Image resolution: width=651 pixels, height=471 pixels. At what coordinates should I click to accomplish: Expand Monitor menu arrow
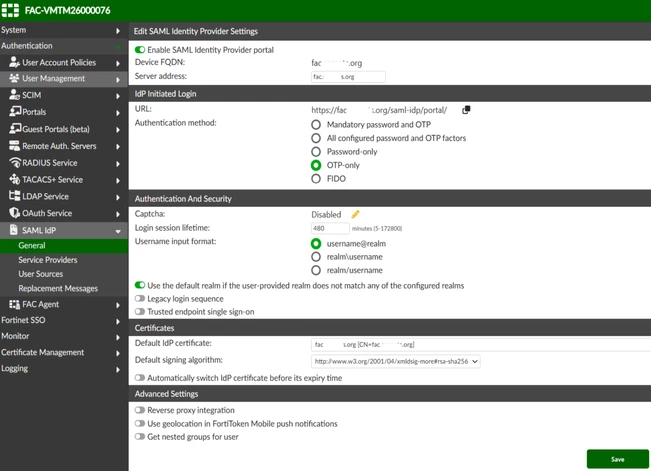tap(118, 337)
